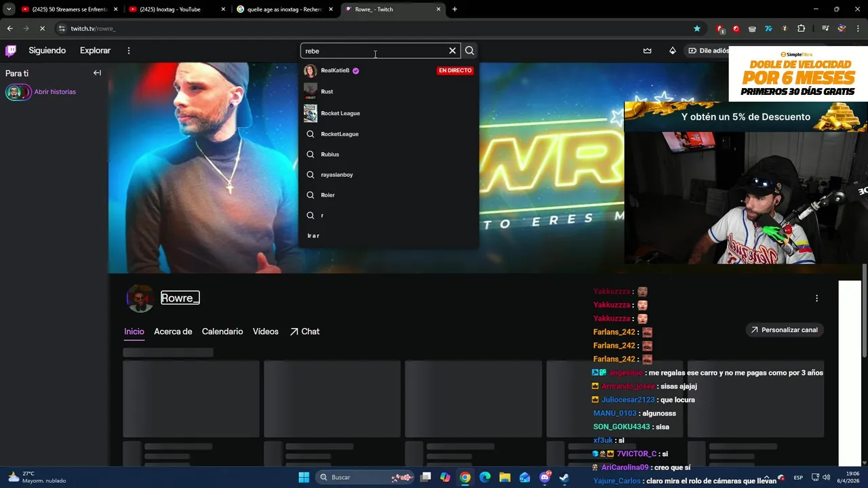Viewport: 868px width, 488px height.
Task: Choose Rubius search suggestion
Action: click(x=389, y=155)
